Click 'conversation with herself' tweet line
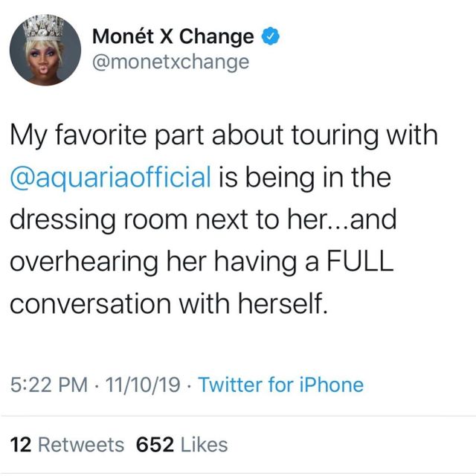Screen dimensions: 476x476 coord(169,303)
